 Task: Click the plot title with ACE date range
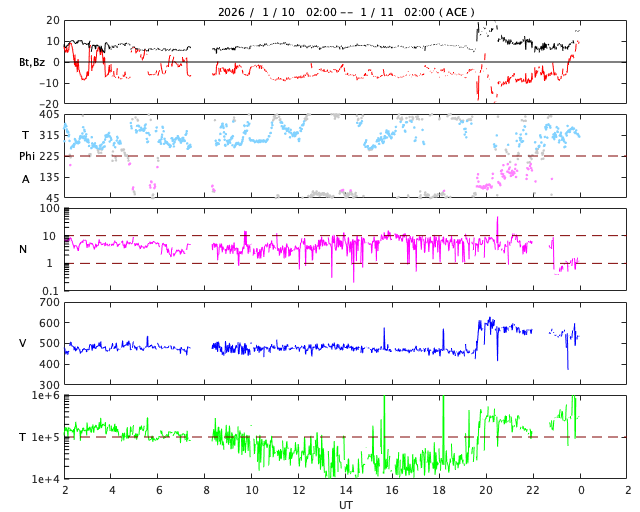click(346, 12)
